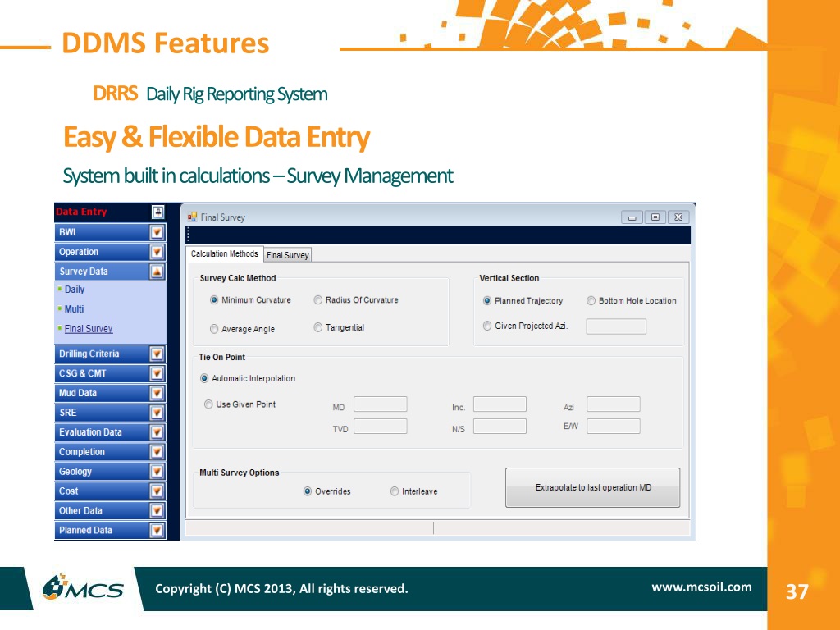Viewport: 840px width, 630px height.
Task: Select Overrides multi survey option
Action: click(308, 491)
